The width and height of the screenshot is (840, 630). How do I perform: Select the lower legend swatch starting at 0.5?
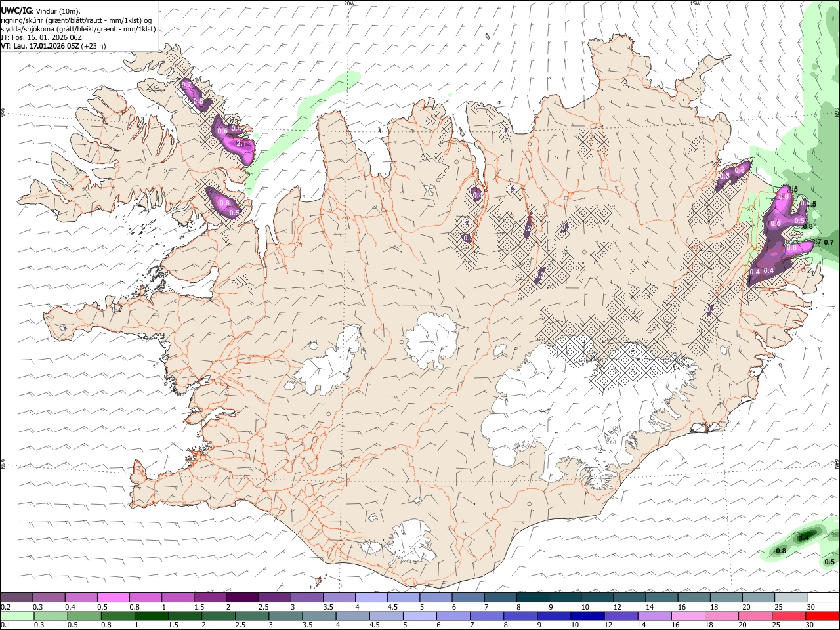(85, 616)
